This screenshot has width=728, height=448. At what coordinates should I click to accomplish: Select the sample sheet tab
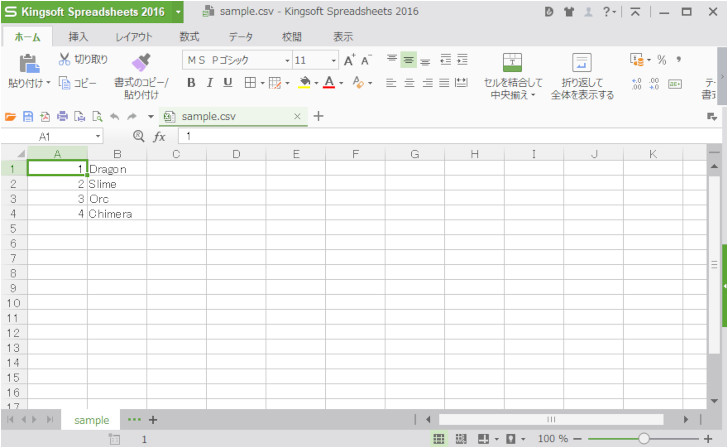[91, 420]
